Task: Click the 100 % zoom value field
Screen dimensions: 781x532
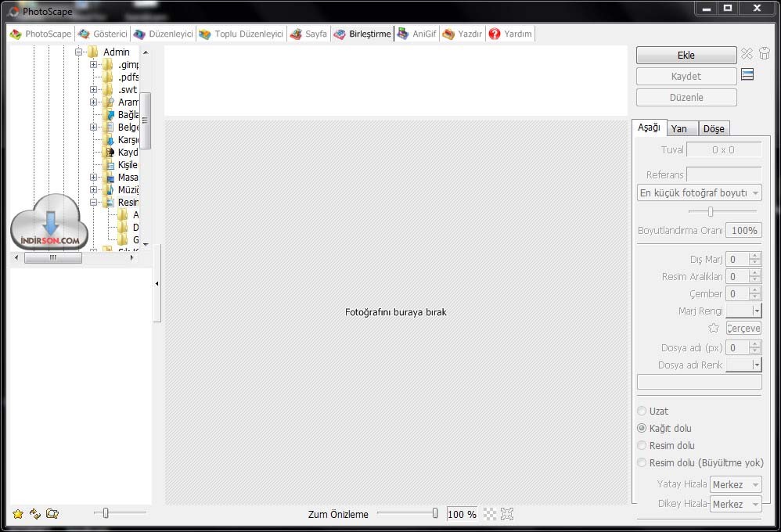Action: tap(462, 514)
